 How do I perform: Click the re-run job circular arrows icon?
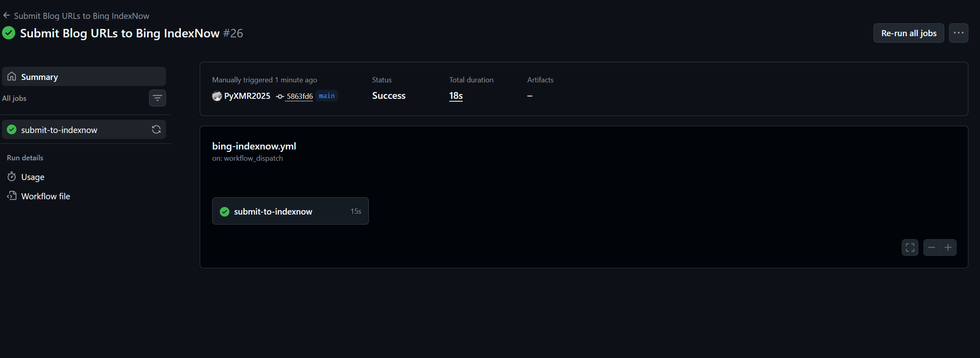pyautogui.click(x=156, y=129)
